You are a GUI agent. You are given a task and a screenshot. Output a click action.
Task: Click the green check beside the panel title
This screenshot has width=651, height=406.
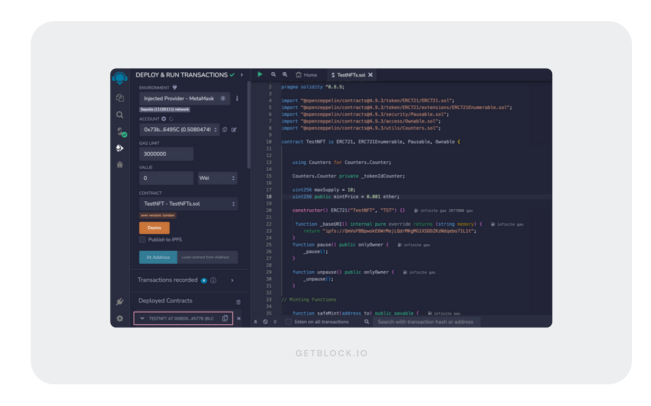tap(232, 75)
